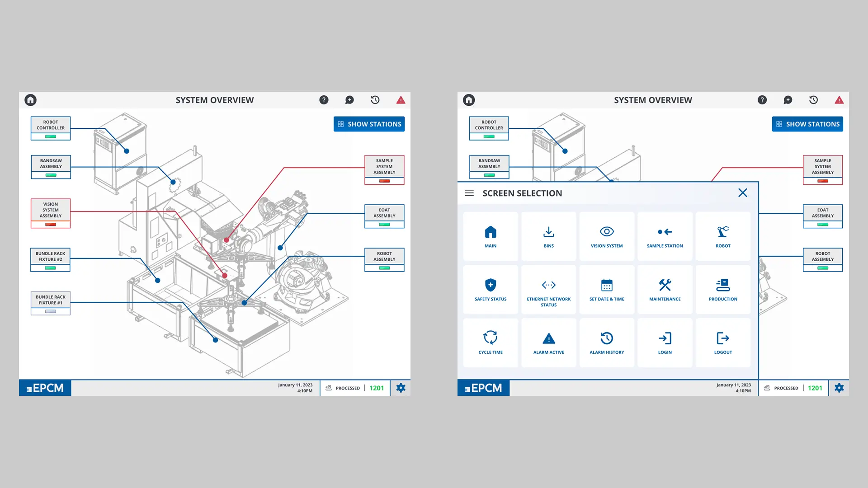The width and height of the screenshot is (868, 488).
Task: Open the Maintenance tools tile
Action: click(665, 290)
